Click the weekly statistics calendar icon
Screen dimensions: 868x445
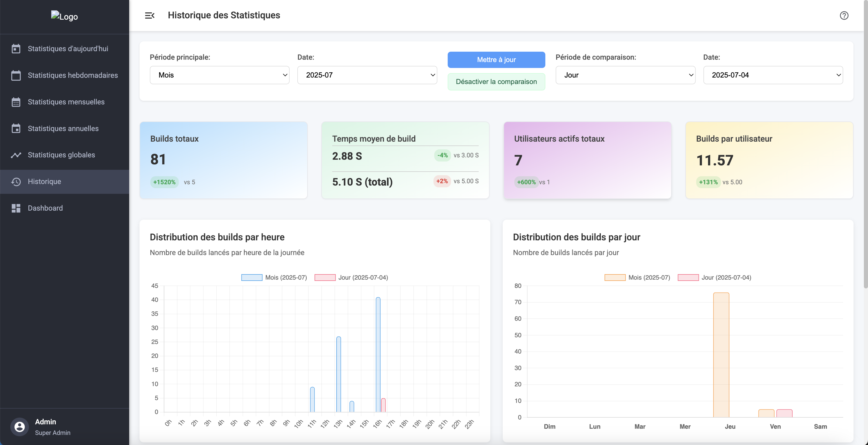pos(16,75)
